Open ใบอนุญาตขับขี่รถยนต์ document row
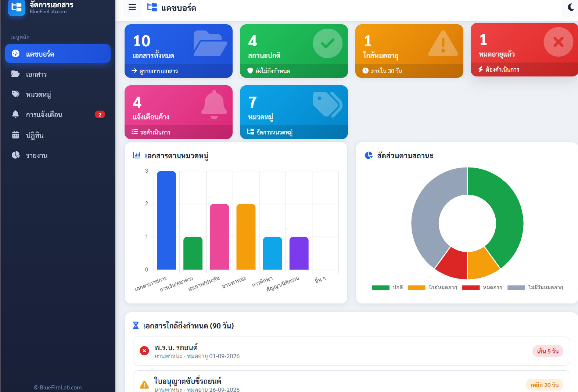The height and width of the screenshot is (392, 578). (x=351, y=381)
